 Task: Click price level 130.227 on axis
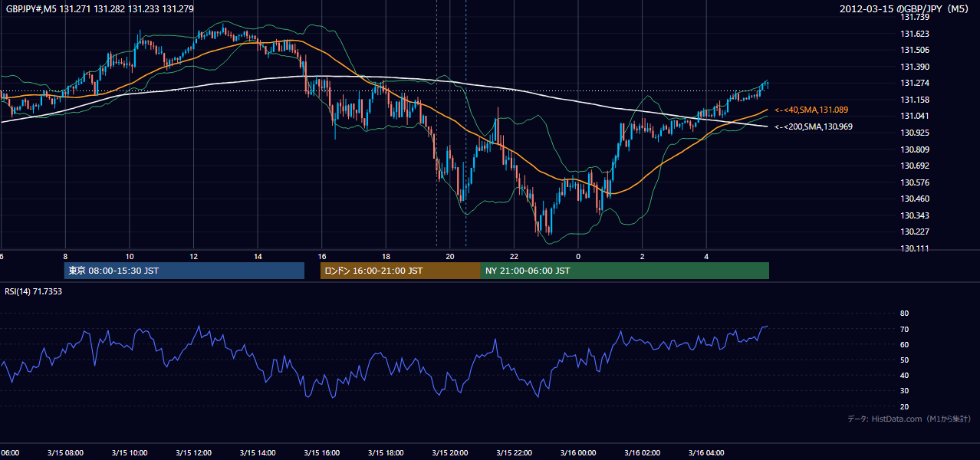tap(915, 232)
